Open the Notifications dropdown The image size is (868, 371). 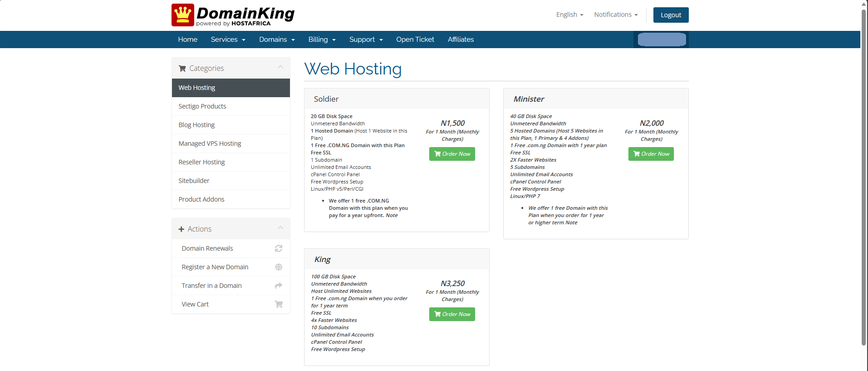click(616, 15)
